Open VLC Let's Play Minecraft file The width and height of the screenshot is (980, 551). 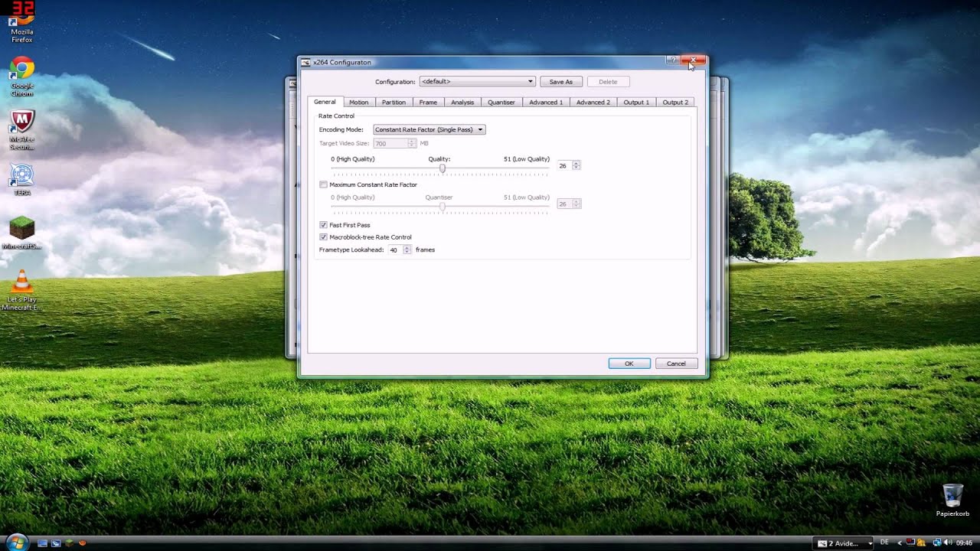tap(22, 290)
